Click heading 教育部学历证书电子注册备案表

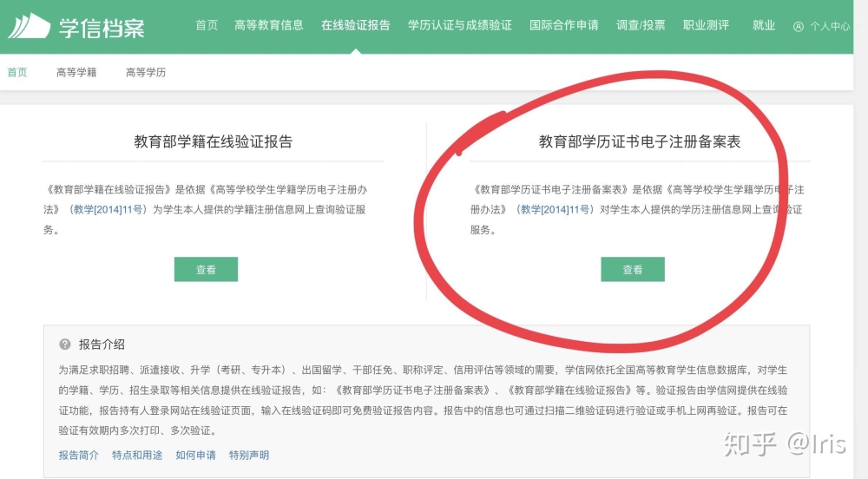pyautogui.click(x=640, y=141)
